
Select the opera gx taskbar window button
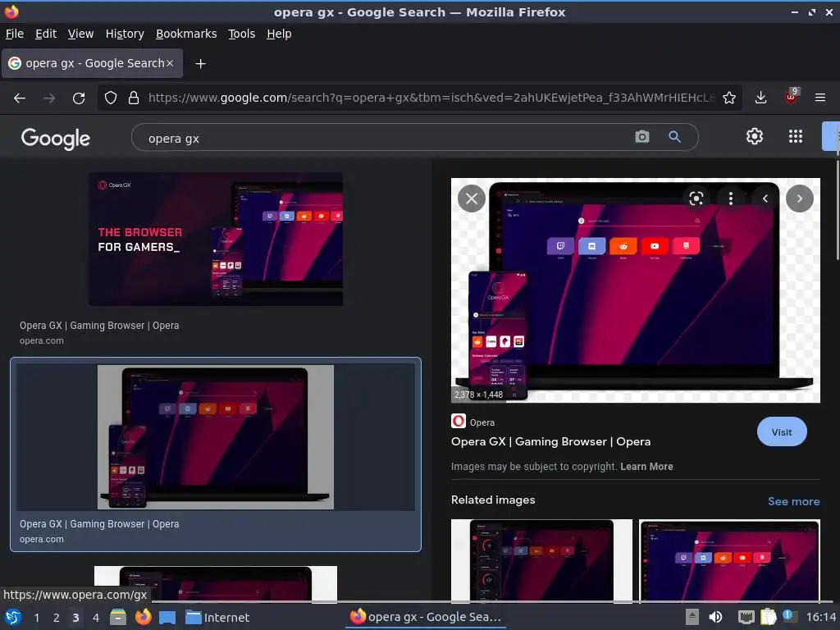pyautogui.click(x=426, y=617)
